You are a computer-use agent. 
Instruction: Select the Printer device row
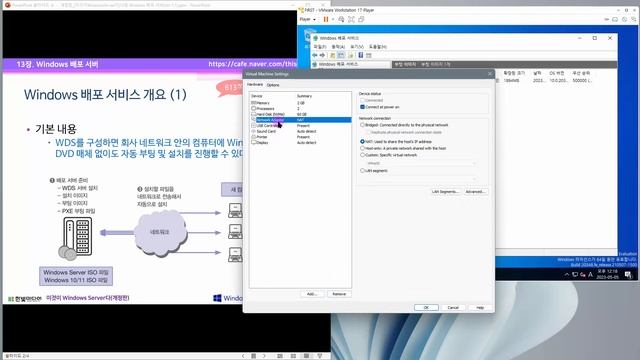[x=301, y=137]
